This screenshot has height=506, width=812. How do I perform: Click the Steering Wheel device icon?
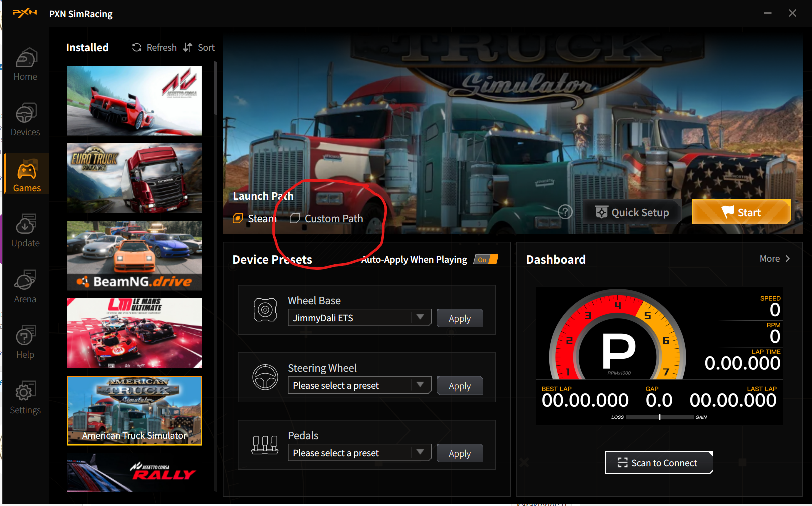coord(265,377)
